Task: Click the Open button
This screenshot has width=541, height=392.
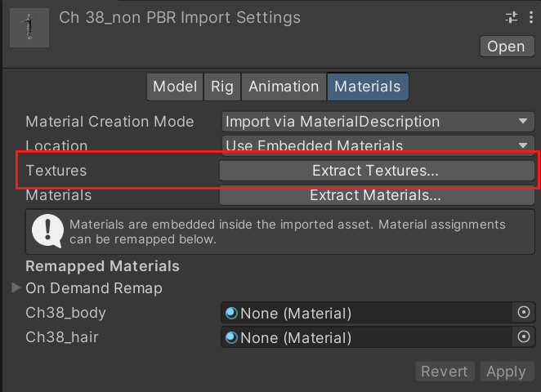Action: coord(507,47)
